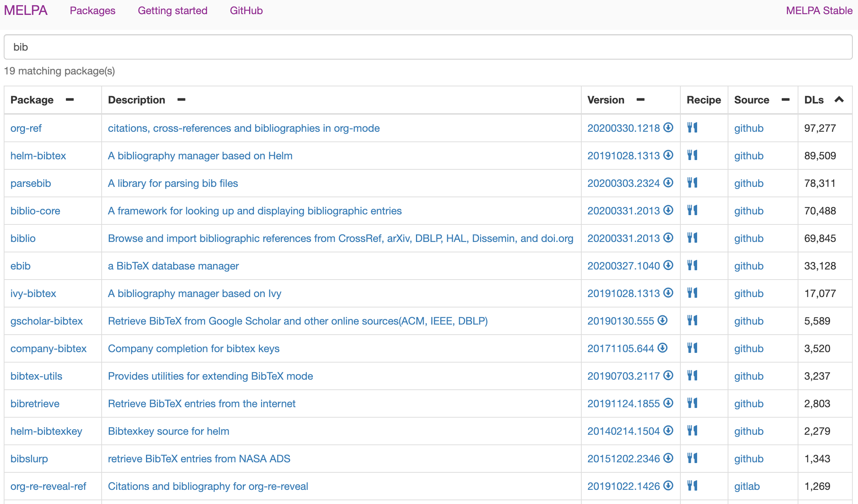Open the bibtex-utils package link
The height and width of the screenshot is (504, 858).
[x=36, y=376]
